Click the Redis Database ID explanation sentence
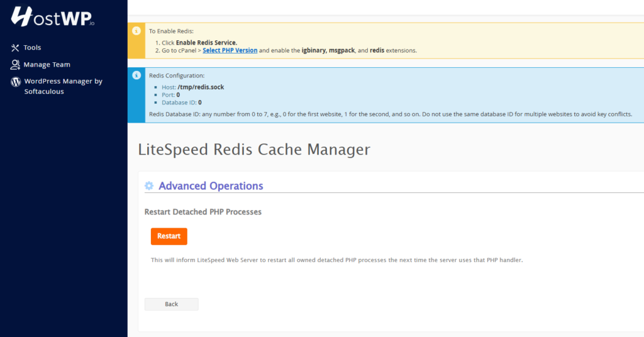The width and height of the screenshot is (644, 337). pyautogui.click(x=391, y=114)
